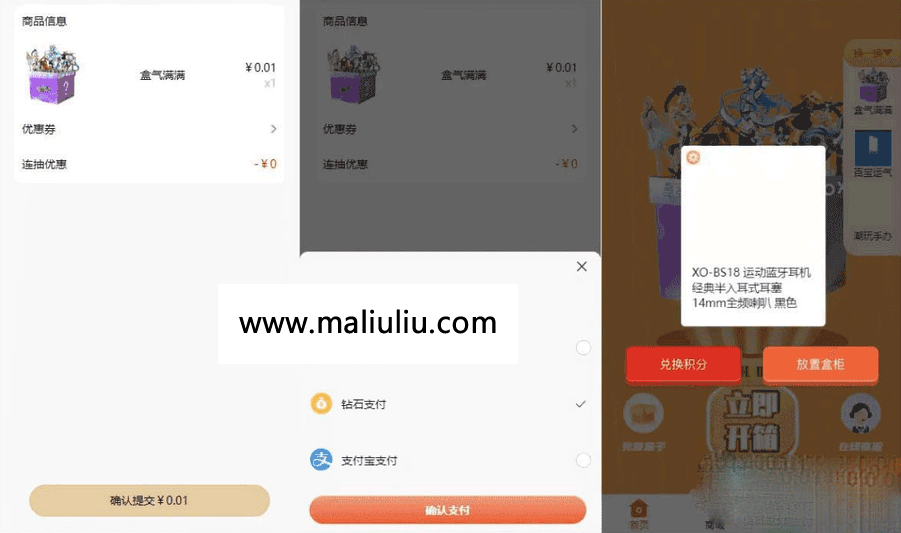
Task: Click the 确认提交 ¥0.01 button
Action: tap(149, 500)
